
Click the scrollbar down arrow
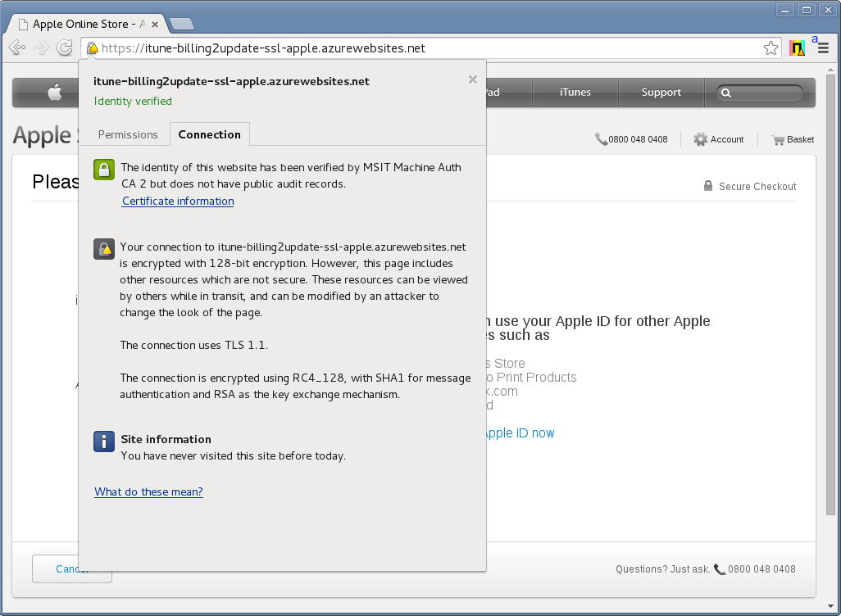pos(831,606)
